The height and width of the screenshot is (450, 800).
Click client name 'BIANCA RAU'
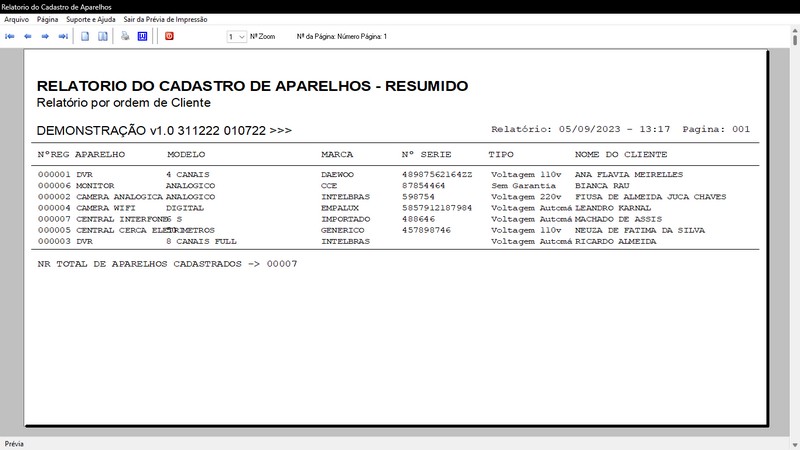click(x=602, y=186)
